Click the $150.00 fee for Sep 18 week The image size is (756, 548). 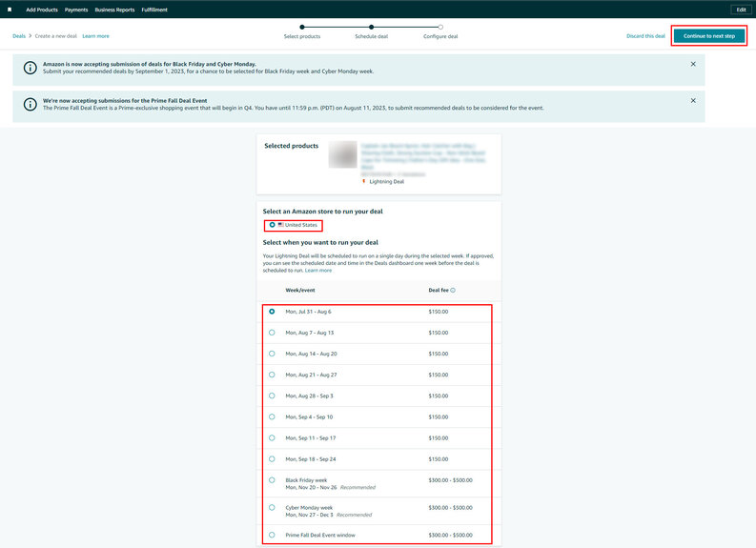439,459
